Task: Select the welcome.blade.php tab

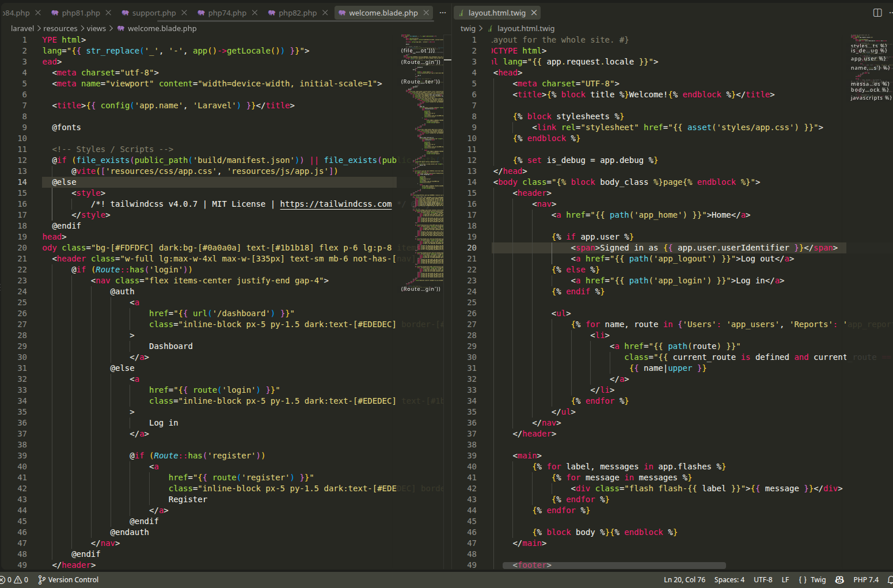Action: (383, 13)
